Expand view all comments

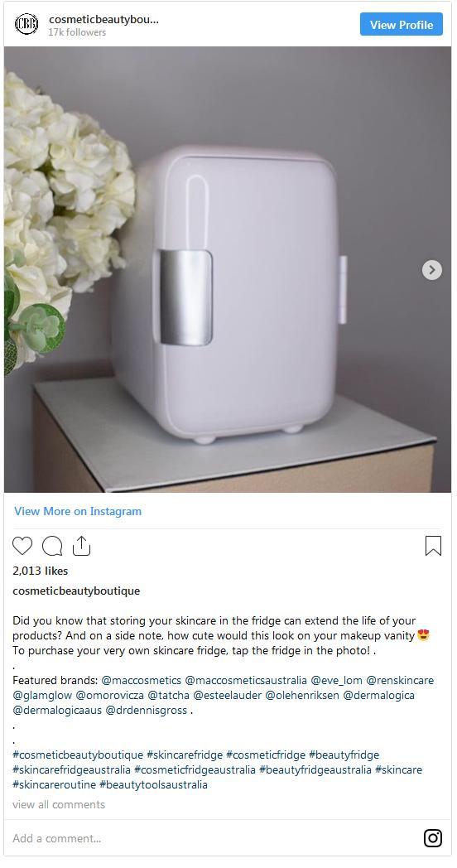click(59, 804)
